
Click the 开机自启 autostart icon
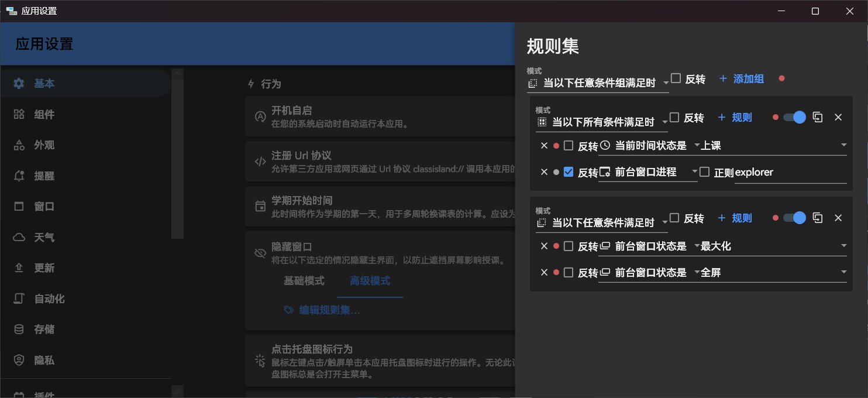(260, 116)
